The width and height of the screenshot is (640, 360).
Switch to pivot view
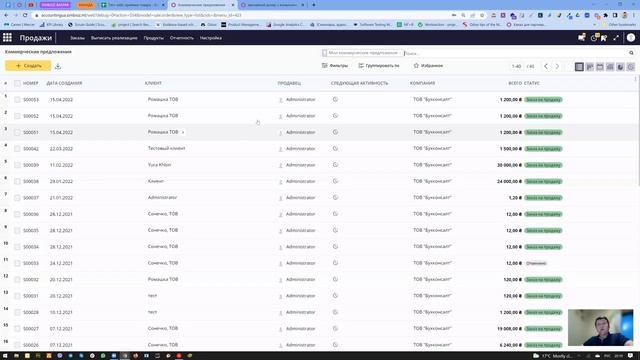[610, 67]
